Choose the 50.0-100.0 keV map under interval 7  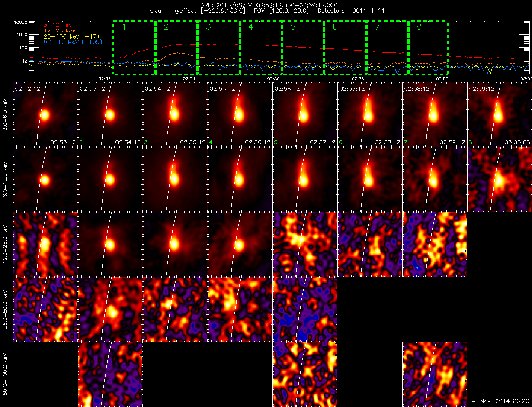click(435, 374)
